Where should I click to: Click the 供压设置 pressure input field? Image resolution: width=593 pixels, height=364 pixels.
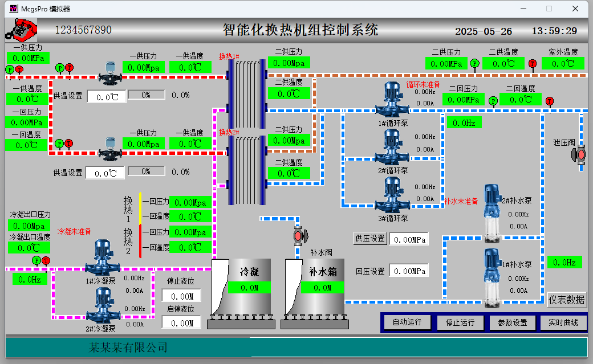[x=409, y=240]
